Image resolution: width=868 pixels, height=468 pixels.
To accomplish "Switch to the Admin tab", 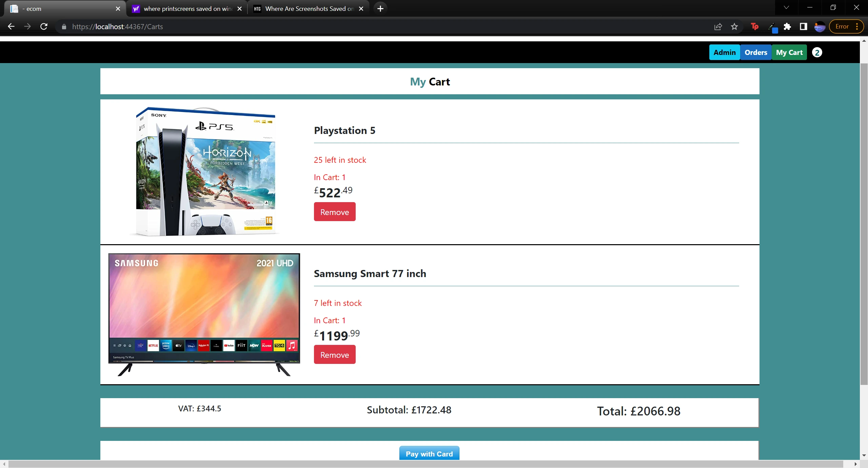I will coord(724,52).
